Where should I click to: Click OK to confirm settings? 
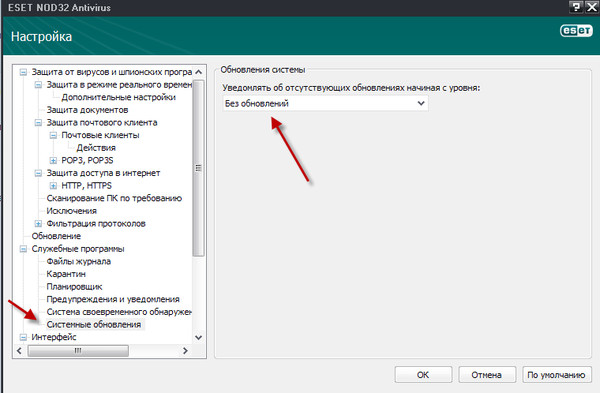pos(423,375)
